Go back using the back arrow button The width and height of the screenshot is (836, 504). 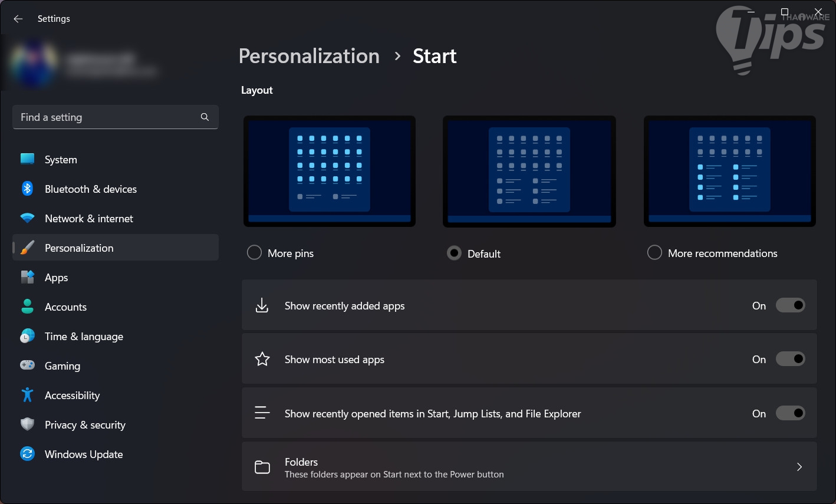coord(18,19)
